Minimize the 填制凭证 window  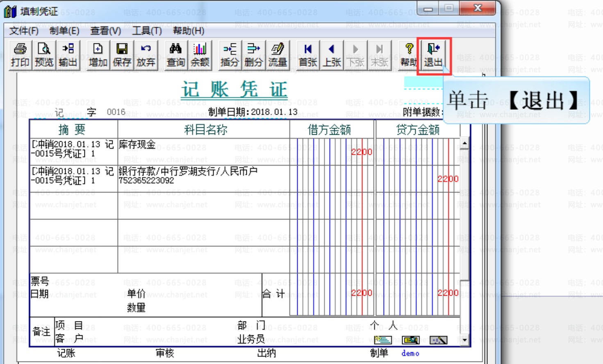(x=428, y=8)
